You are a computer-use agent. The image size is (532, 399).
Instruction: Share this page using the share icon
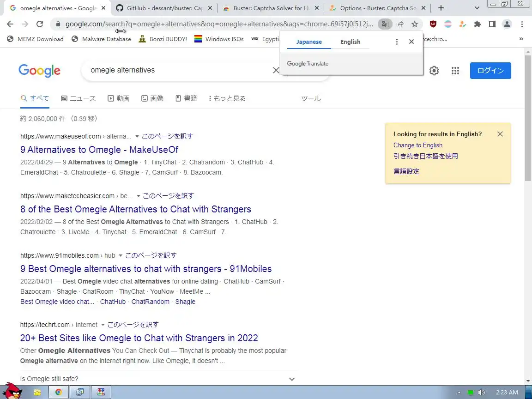(x=399, y=24)
